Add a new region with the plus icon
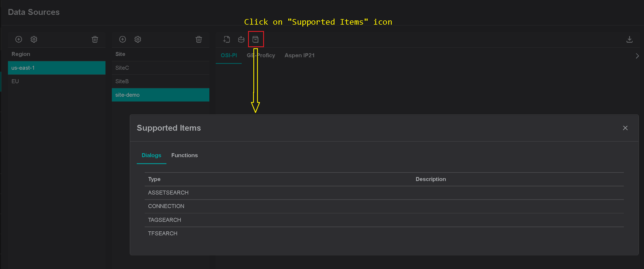This screenshot has width=644, height=269. coord(19,39)
